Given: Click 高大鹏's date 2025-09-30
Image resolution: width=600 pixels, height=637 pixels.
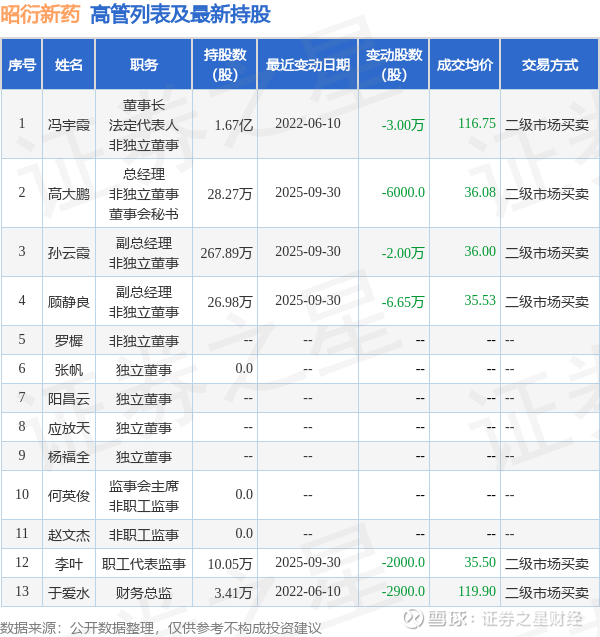Looking at the screenshot, I should pyautogui.click(x=308, y=192).
